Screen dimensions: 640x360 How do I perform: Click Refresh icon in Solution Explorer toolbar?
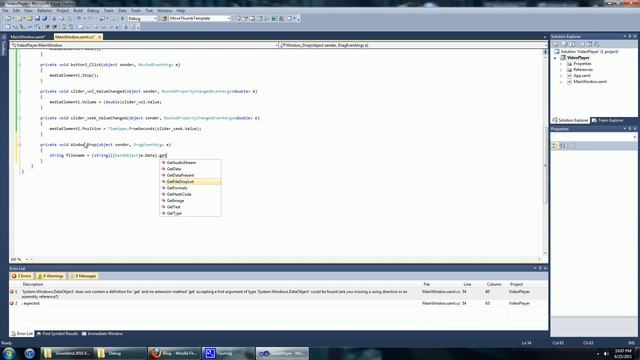(x=573, y=44)
